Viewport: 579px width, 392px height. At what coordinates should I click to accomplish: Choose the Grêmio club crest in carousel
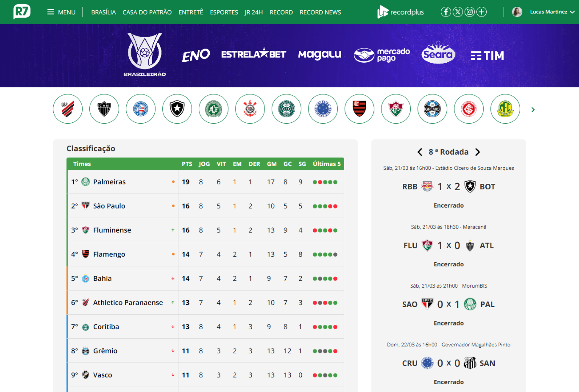pos(432,109)
